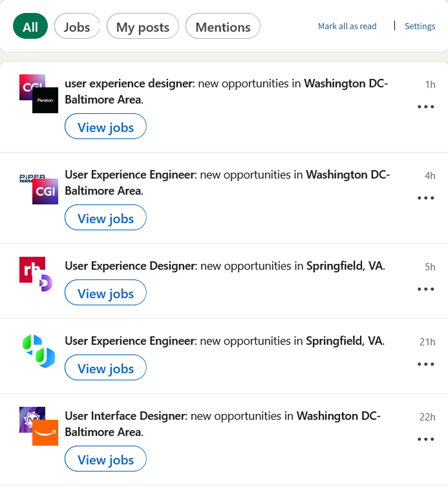Open three-dot options for the 5h notification
The height and width of the screenshot is (489, 448).
click(x=425, y=289)
